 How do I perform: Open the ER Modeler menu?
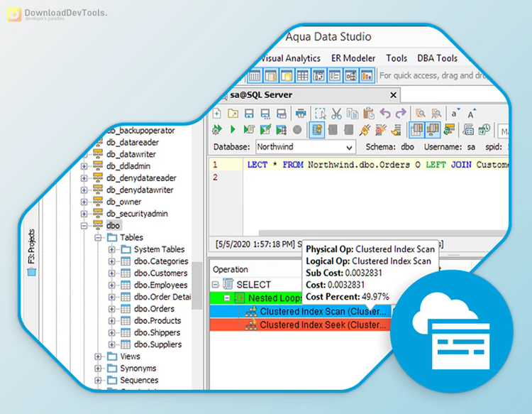(x=353, y=58)
